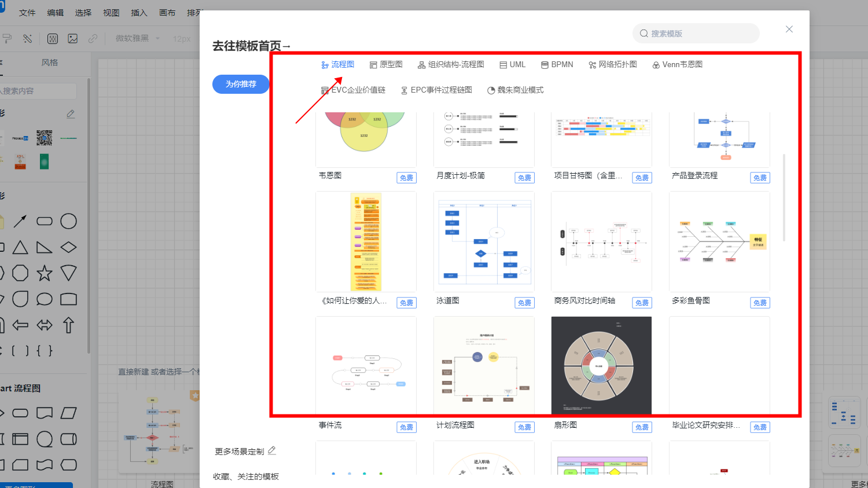Switch to the BPMN template category
This screenshot has width=868, height=488.
(557, 65)
